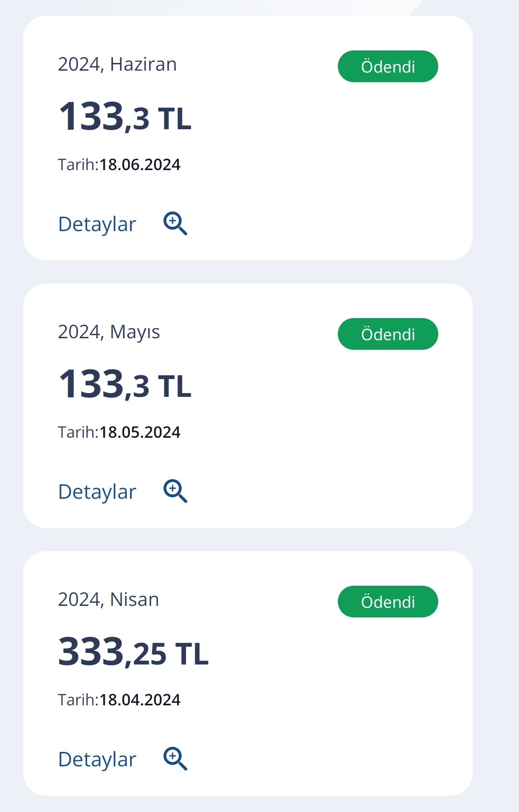Open Detaylar link for Nisan 2024
This screenshot has width=519, height=812.
coord(97,760)
